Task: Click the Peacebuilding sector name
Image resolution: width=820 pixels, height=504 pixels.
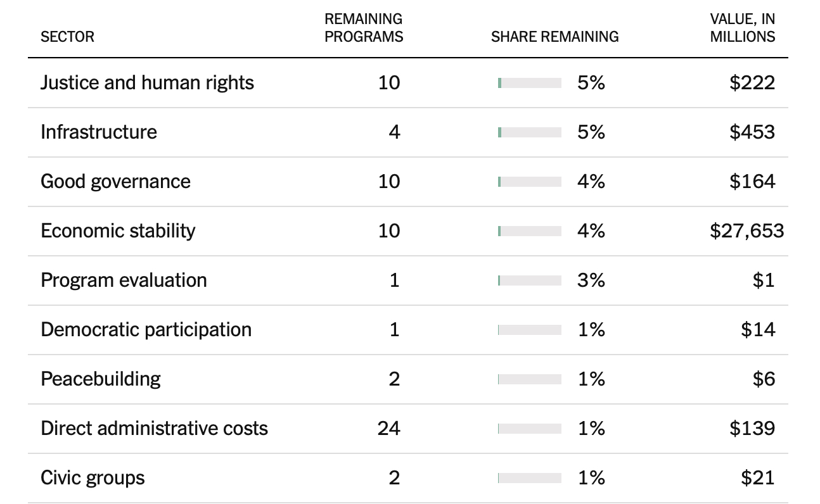Action: (x=100, y=379)
